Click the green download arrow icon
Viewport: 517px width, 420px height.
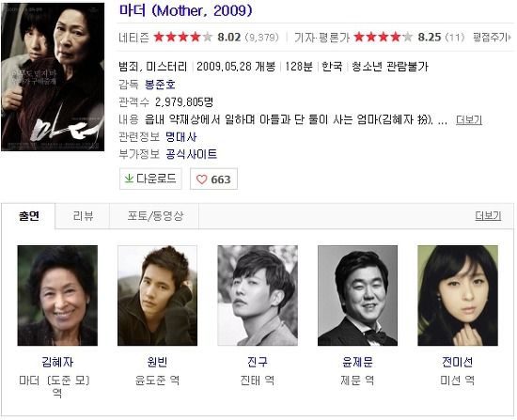(129, 179)
